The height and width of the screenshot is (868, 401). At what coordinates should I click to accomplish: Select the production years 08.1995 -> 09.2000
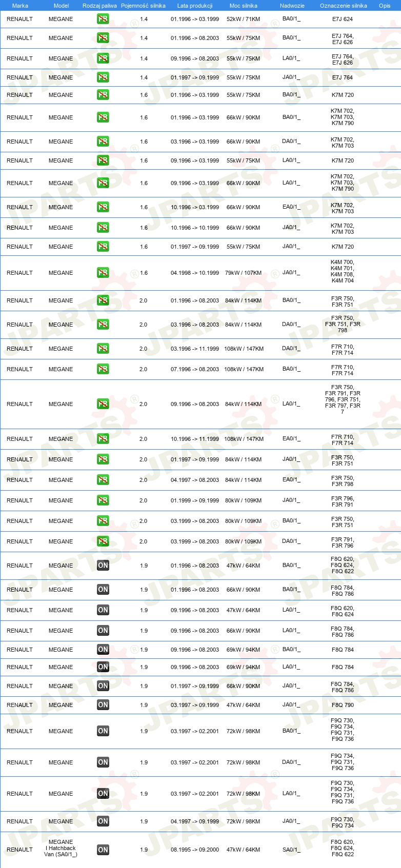pos(195,850)
